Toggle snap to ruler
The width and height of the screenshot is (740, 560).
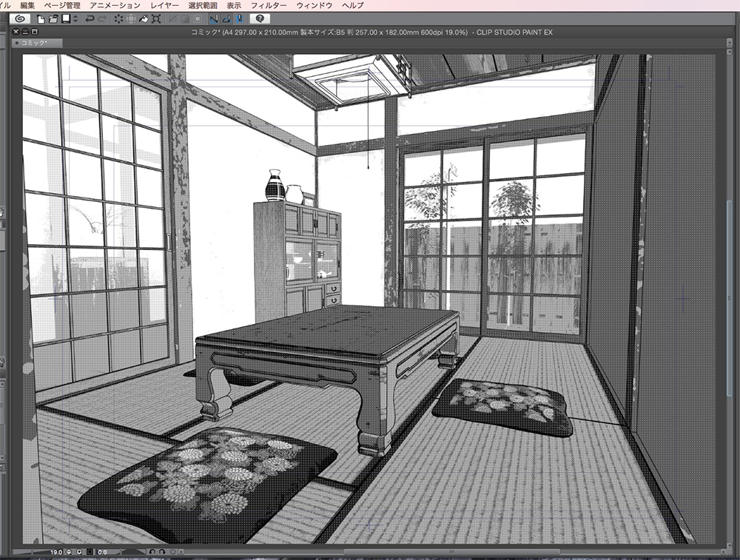[214, 19]
